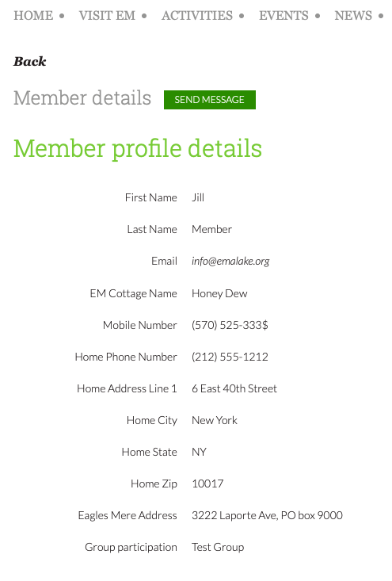Click the Test Group participation value
This screenshot has height=581, width=392.
pyautogui.click(x=218, y=547)
